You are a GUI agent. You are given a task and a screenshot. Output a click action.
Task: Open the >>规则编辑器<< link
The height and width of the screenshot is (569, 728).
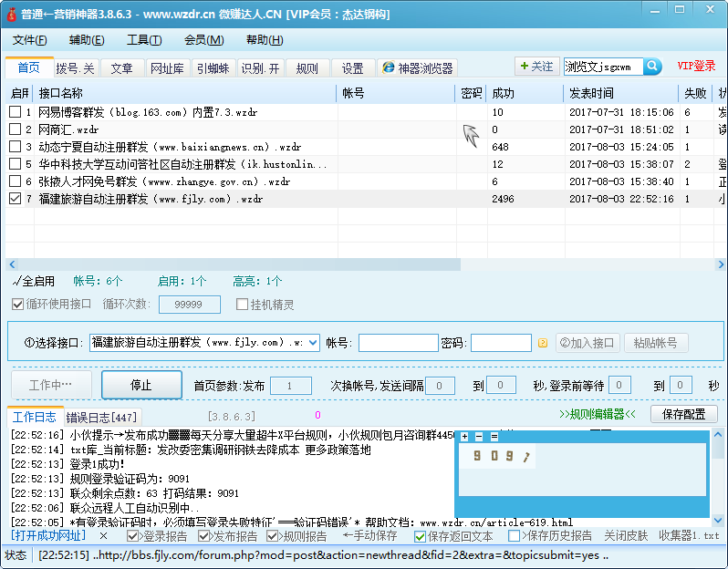click(x=597, y=414)
